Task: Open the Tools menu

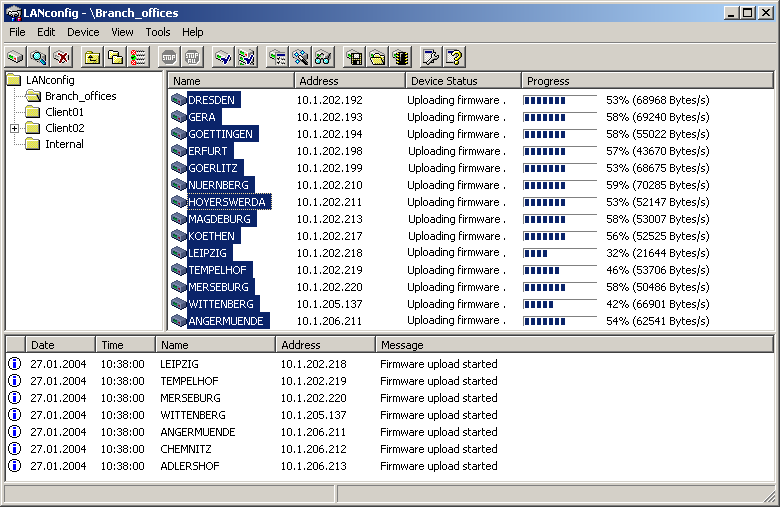Action: click(x=158, y=32)
